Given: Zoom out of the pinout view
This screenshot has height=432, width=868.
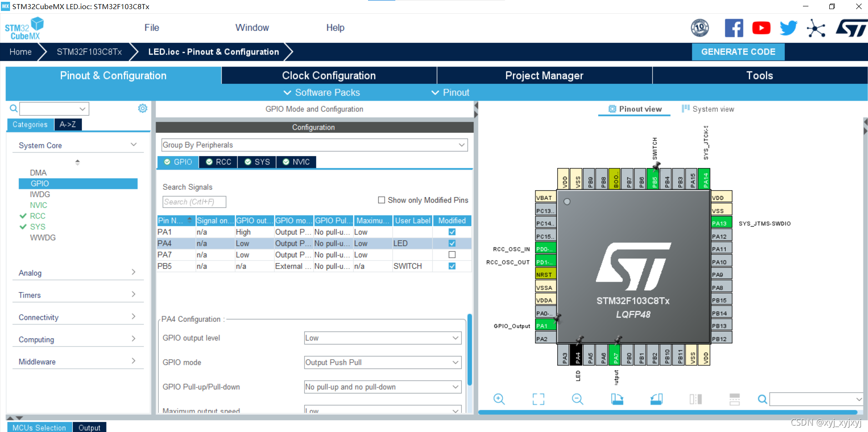Looking at the screenshot, I should (x=577, y=399).
